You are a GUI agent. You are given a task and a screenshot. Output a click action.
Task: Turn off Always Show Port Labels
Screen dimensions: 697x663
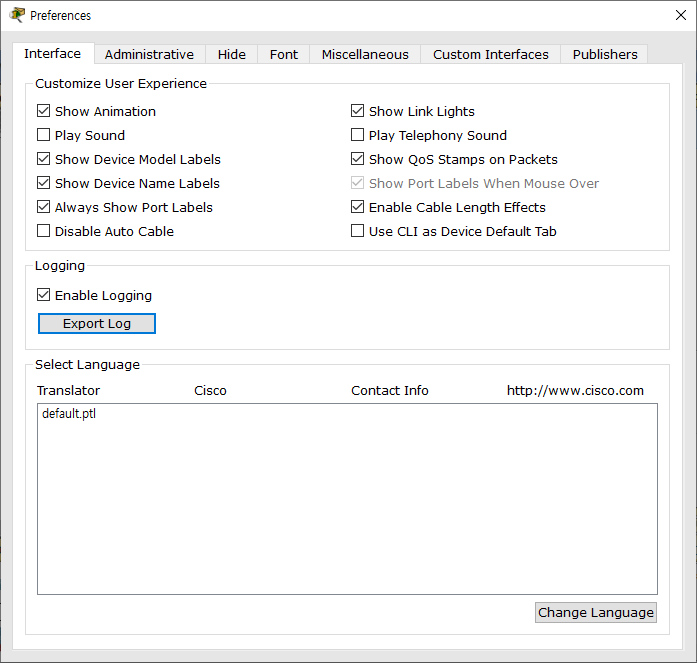tap(44, 207)
